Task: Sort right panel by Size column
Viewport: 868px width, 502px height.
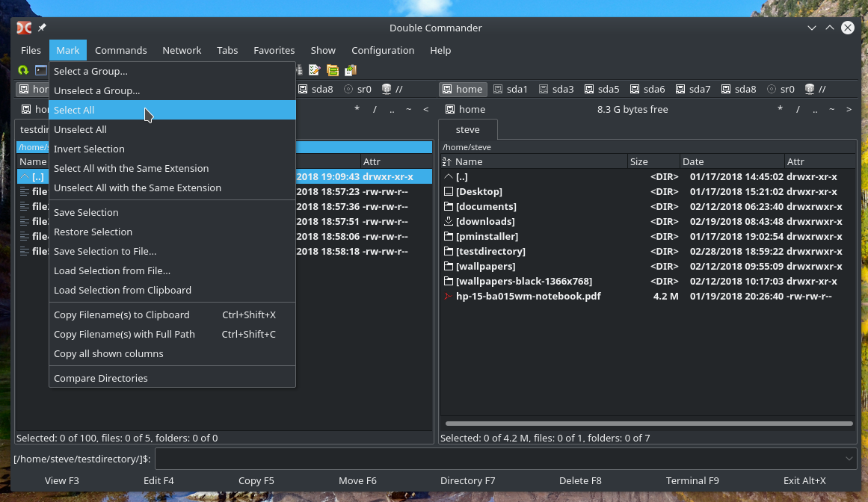Action: tap(653, 161)
